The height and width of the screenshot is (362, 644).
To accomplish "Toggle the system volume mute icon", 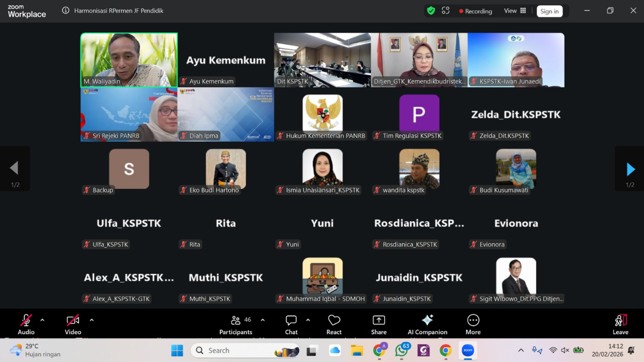I will [565, 350].
